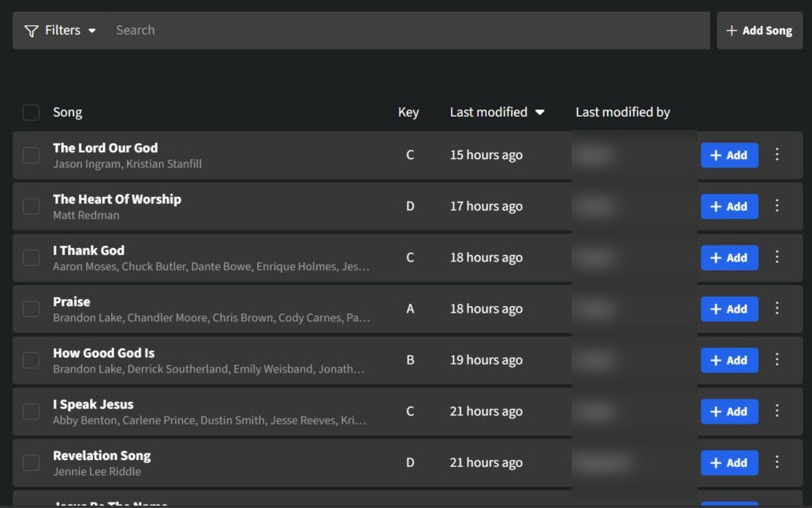Image resolution: width=812 pixels, height=508 pixels.
Task: Open the song Revelation Song
Action: [102, 455]
